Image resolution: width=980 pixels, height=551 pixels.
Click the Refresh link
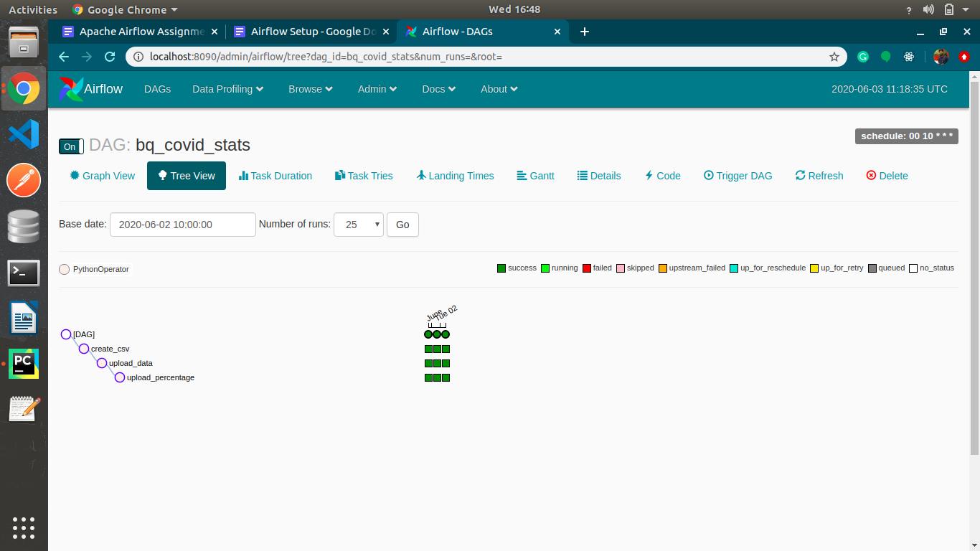(x=819, y=176)
